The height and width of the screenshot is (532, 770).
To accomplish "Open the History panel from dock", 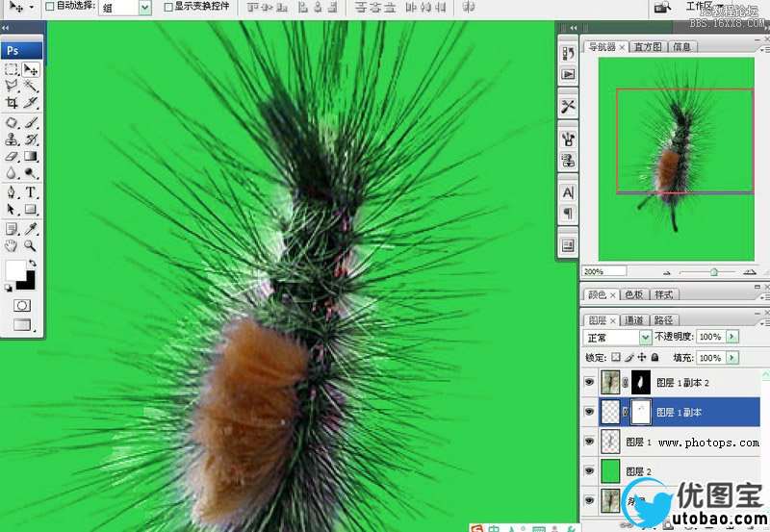I will [x=568, y=54].
